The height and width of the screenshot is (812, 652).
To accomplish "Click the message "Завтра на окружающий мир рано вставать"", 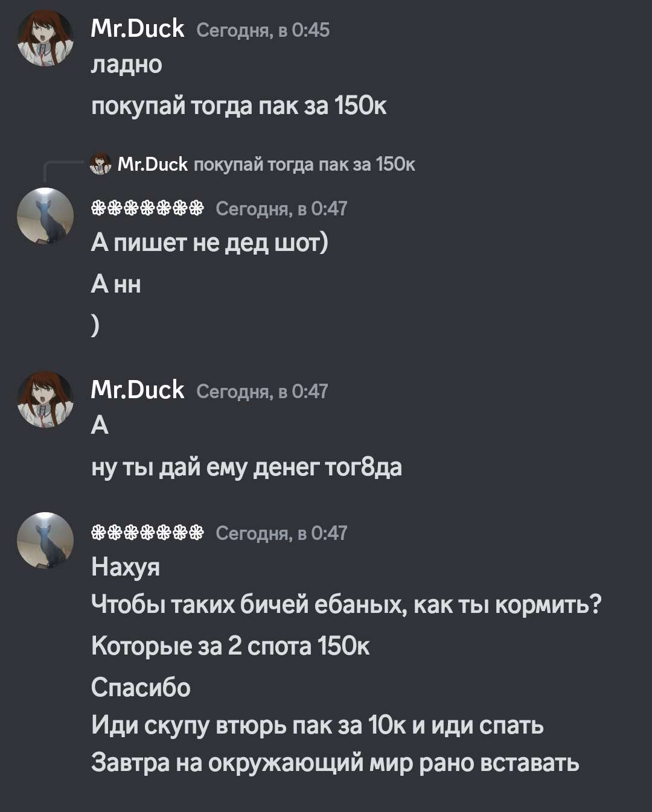I will point(335,763).
